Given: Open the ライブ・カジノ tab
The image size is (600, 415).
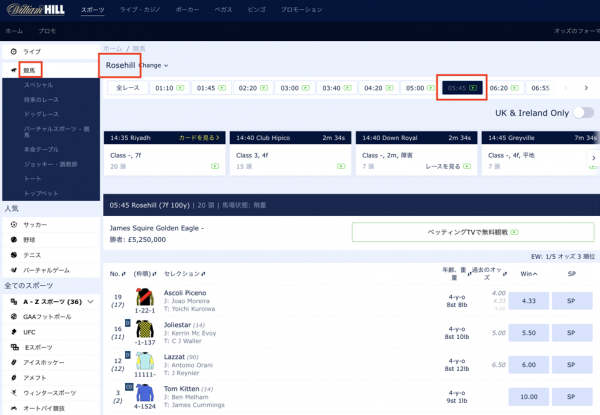Looking at the screenshot, I should pos(140,10).
